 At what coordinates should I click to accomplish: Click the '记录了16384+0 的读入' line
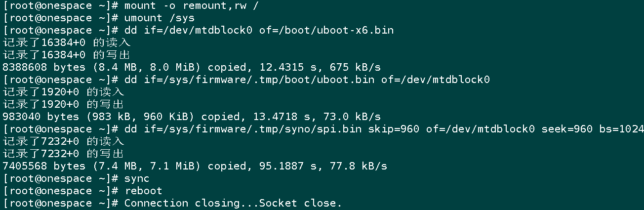click(x=66, y=42)
